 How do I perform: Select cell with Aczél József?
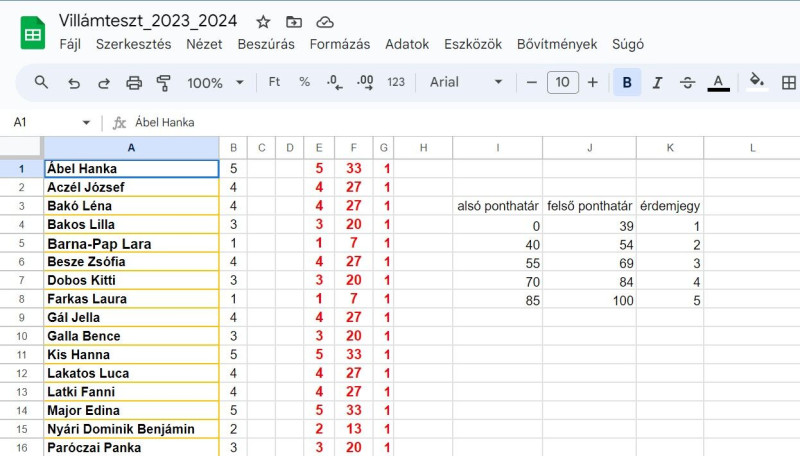132,187
